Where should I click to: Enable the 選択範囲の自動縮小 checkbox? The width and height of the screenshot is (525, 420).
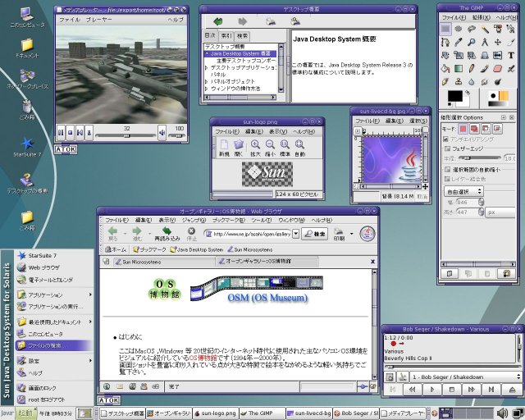(x=447, y=170)
